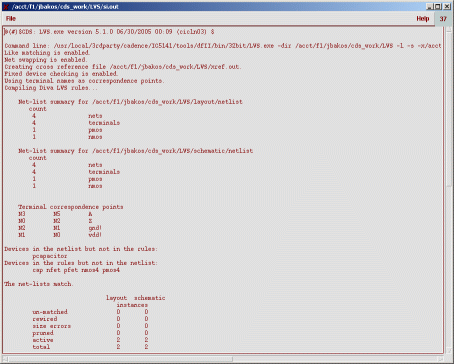Open the File menu
Screen dimensions: 454x364
pyautogui.click(x=11, y=19)
